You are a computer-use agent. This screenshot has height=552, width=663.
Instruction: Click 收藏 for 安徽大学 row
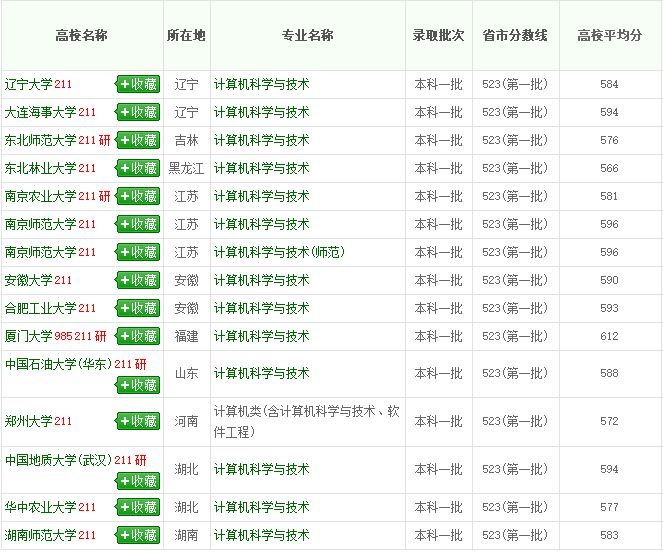tap(138, 280)
